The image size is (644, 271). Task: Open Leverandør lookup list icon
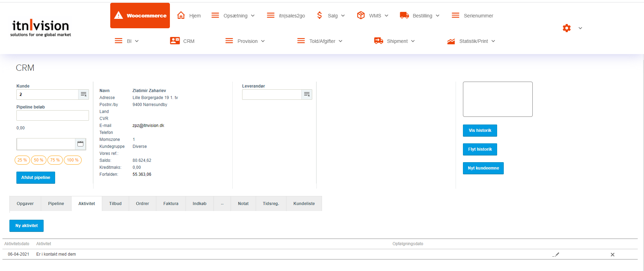(307, 95)
